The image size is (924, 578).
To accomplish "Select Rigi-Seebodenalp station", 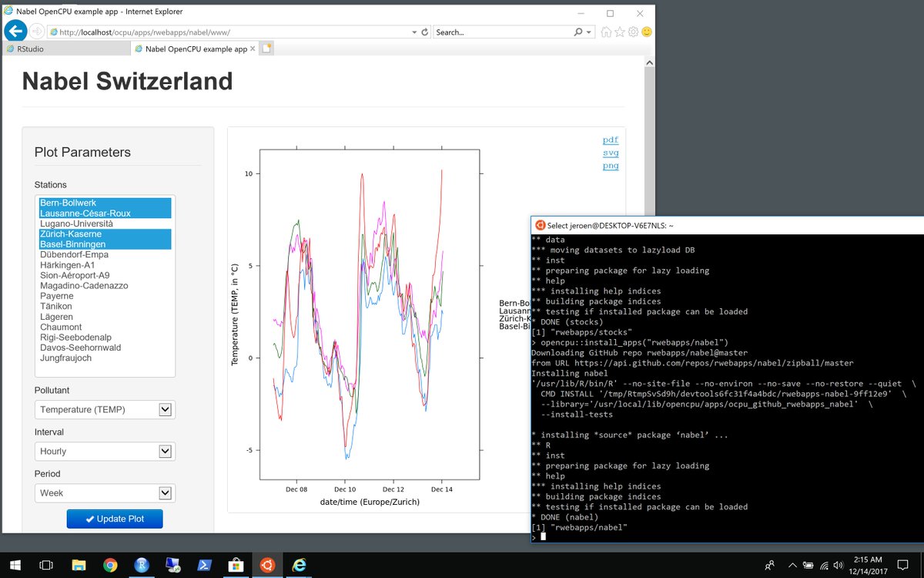I will (105, 338).
